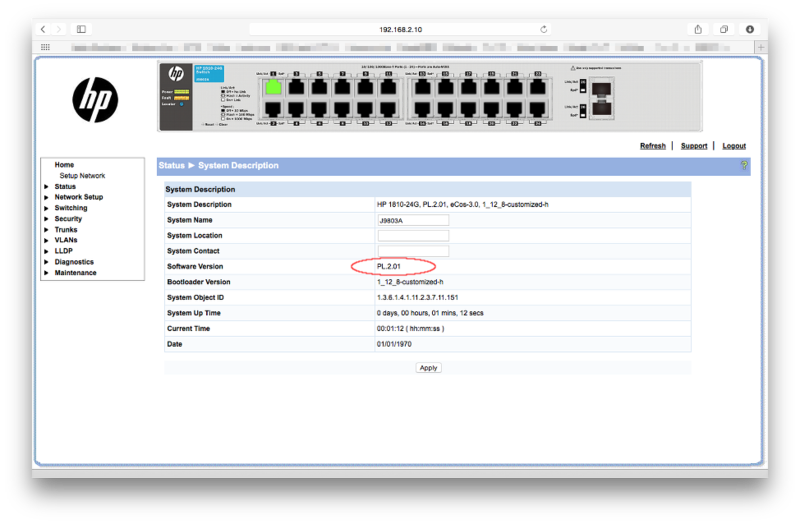Open the Status menu item
The image size is (800, 524).
65,187
